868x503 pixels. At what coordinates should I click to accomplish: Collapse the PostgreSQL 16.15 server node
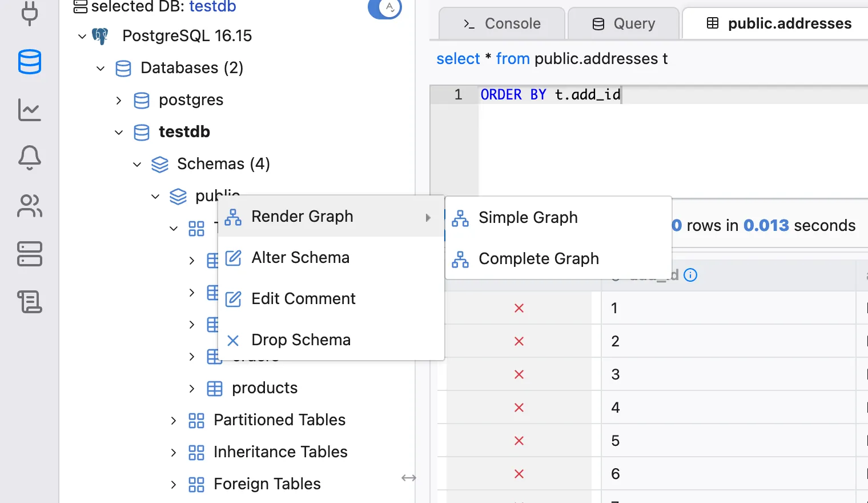(x=82, y=36)
